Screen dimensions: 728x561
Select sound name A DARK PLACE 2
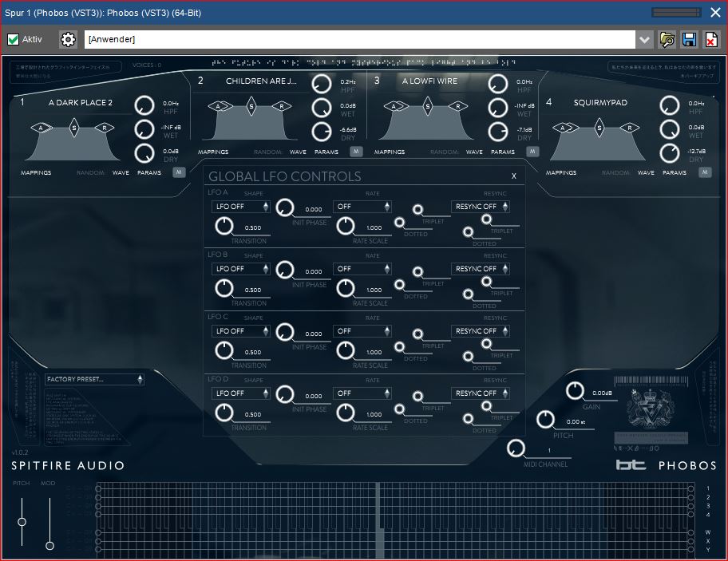(81, 103)
